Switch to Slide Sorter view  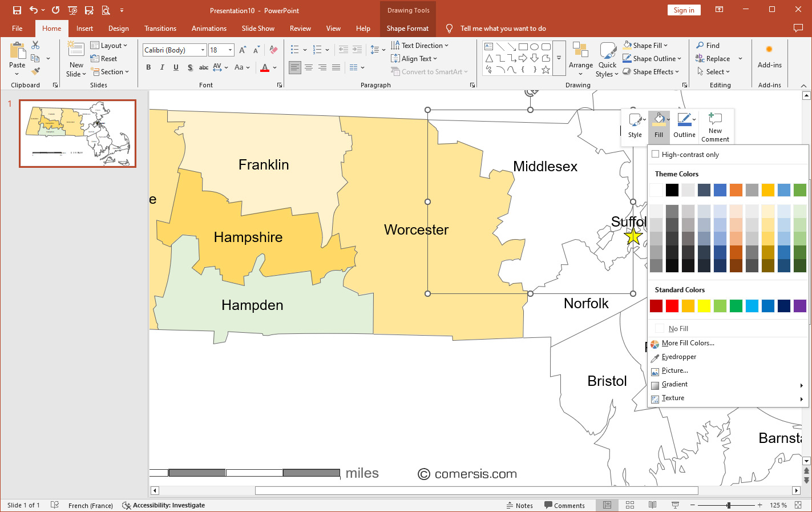tap(630, 505)
